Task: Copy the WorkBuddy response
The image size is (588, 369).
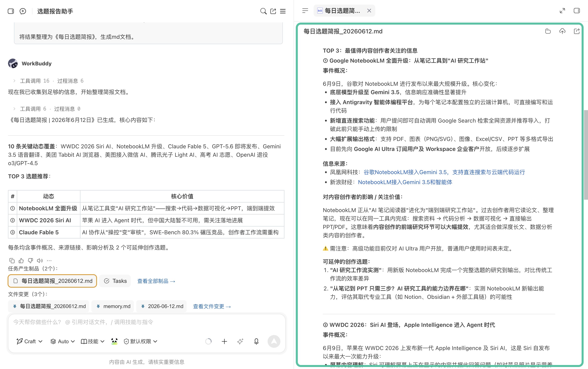Action: (12, 261)
